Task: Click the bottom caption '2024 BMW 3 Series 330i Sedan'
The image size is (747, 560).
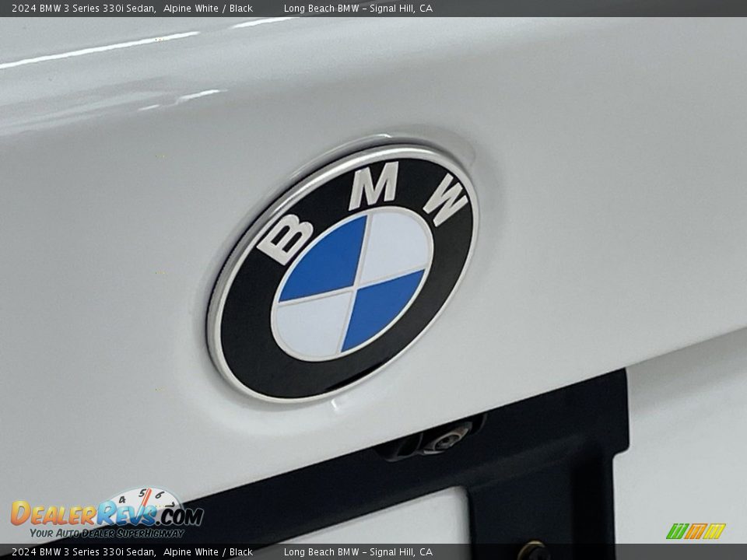Action: click(x=84, y=552)
